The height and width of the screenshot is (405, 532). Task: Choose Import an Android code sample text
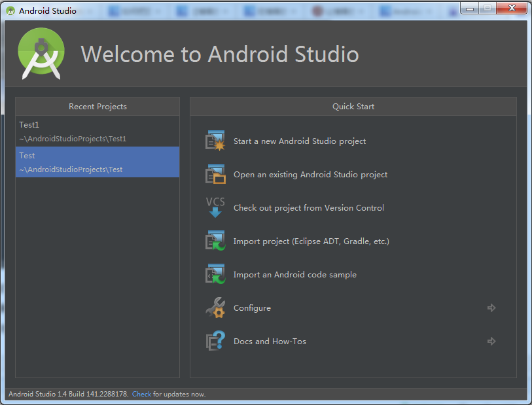(294, 275)
